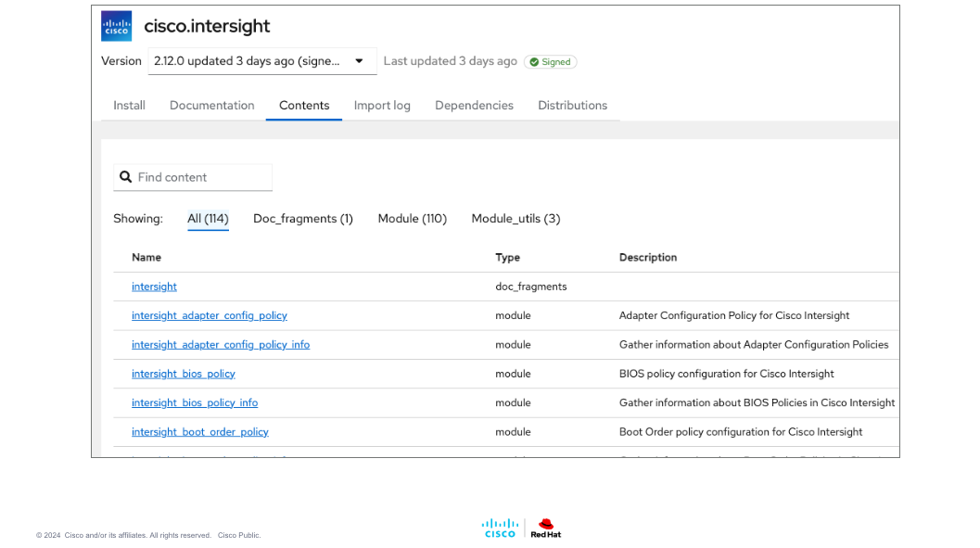Open the Documentation tab

[211, 106]
